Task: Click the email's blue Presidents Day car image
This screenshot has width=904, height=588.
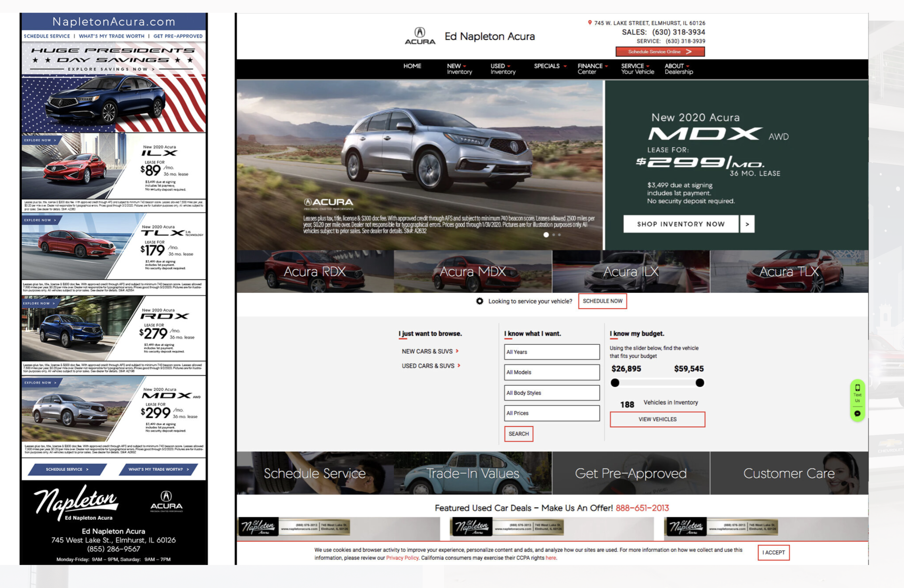Action: [x=114, y=103]
